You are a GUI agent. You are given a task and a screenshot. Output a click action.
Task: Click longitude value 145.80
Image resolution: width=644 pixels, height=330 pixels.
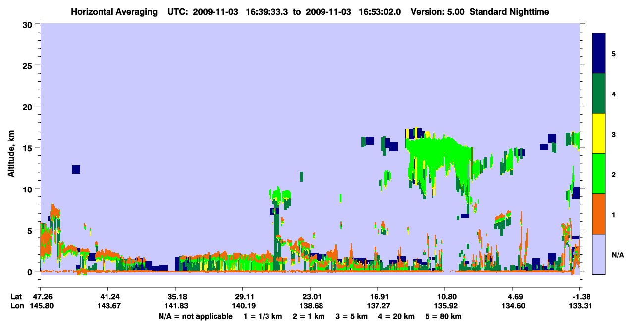click(43, 306)
